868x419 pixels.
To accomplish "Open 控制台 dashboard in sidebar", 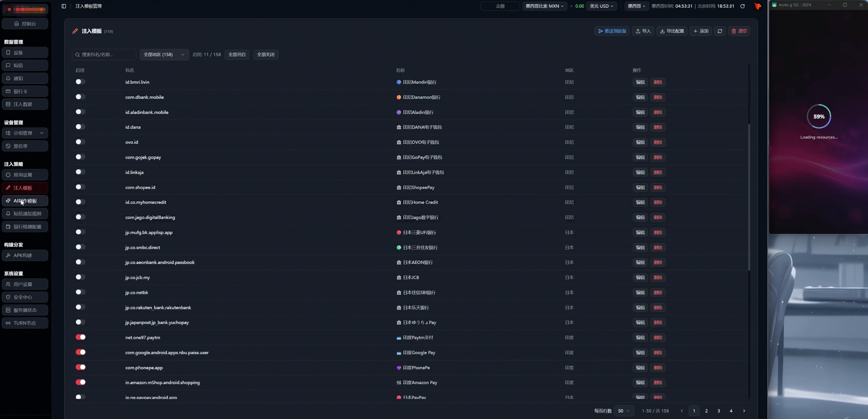I will pyautogui.click(x=25, y=24).
